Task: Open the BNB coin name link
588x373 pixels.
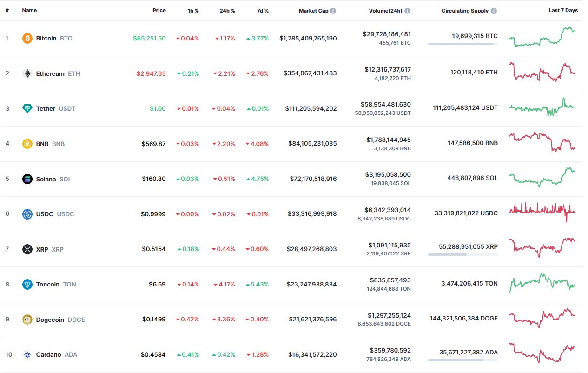Action: tap(42, 144)
